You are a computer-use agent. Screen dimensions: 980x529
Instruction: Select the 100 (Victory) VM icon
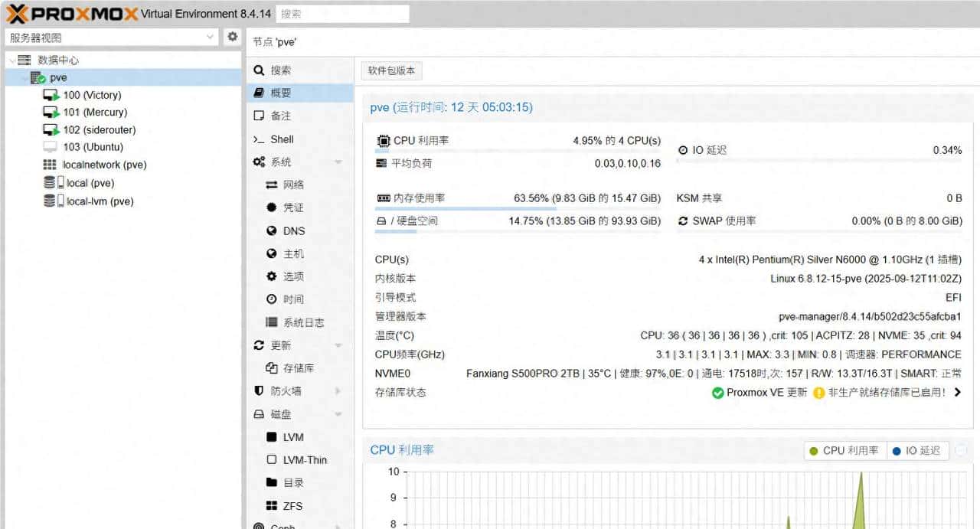point(51,96)
